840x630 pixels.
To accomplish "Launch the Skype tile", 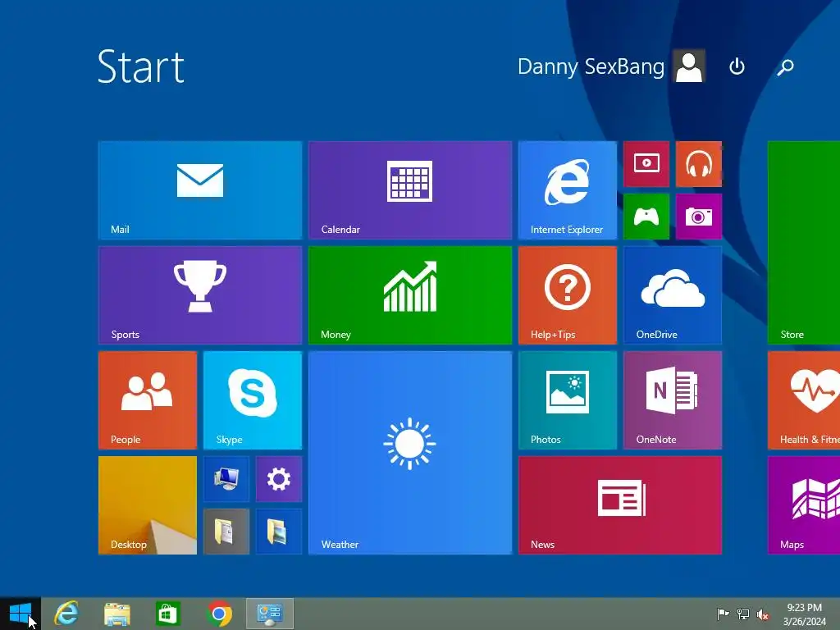I will 253,400.
